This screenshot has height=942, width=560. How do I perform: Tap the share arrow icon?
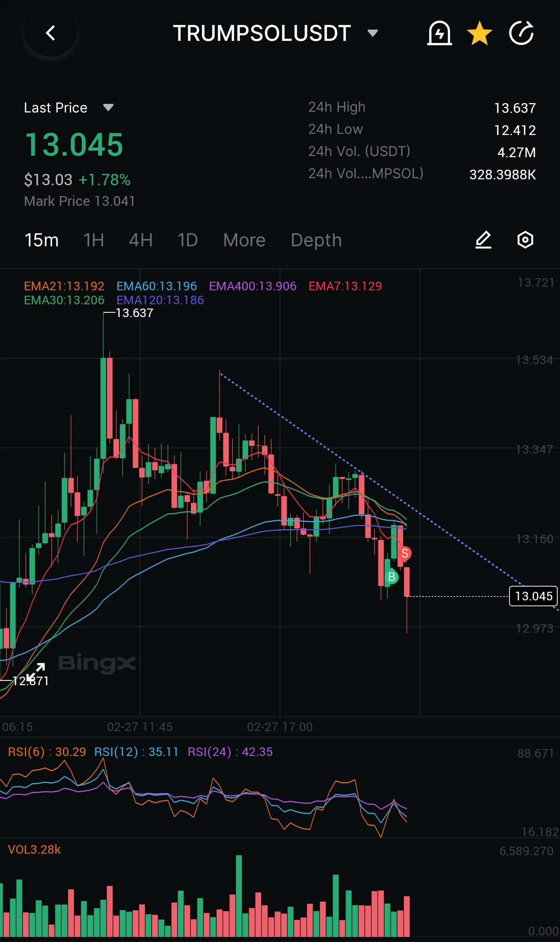(521, 33)
